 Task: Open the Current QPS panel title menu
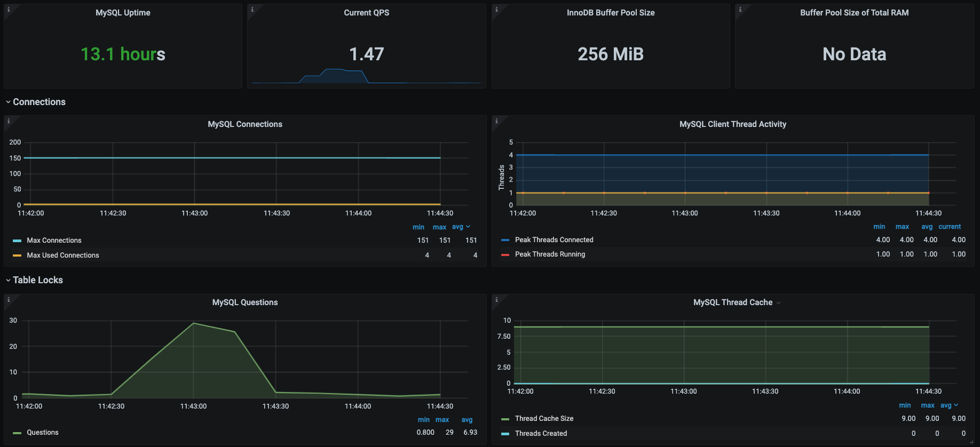coord(367,13)
